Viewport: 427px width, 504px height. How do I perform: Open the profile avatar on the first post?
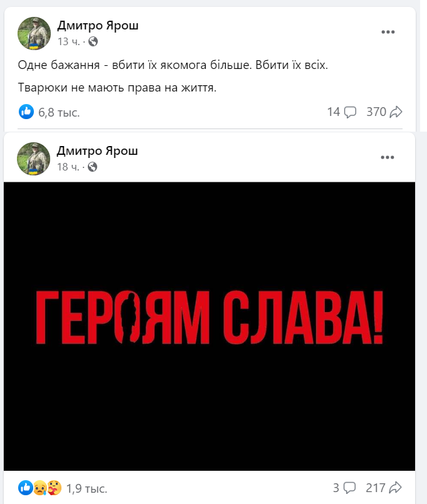point(34,33)
